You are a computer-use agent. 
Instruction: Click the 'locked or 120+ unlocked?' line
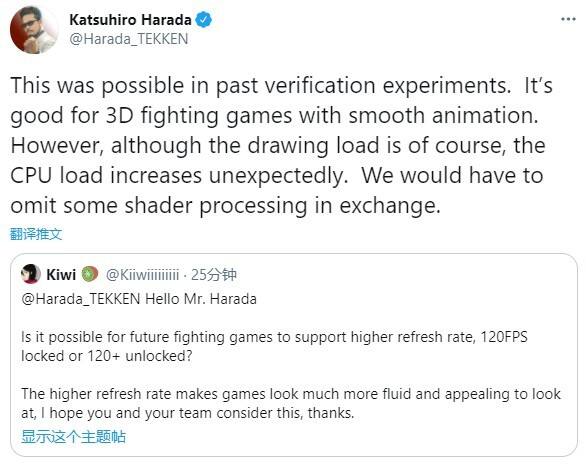point(107,356)
